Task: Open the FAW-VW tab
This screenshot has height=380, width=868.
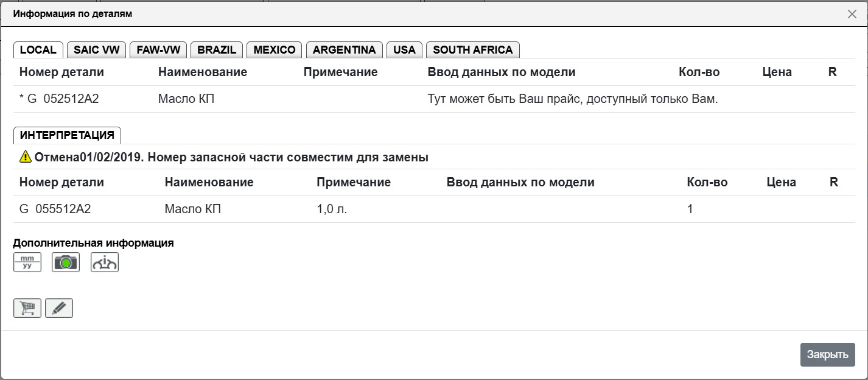Action: 158,50
